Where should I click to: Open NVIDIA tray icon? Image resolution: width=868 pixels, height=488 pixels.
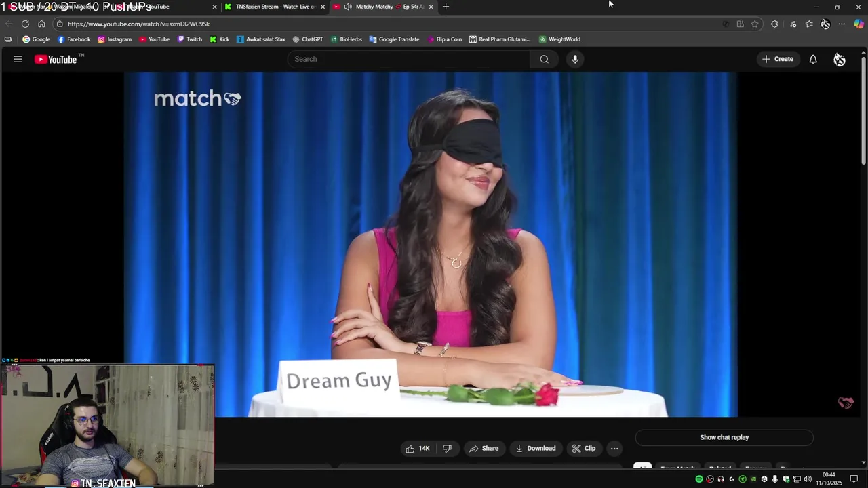tap(753, 479)
